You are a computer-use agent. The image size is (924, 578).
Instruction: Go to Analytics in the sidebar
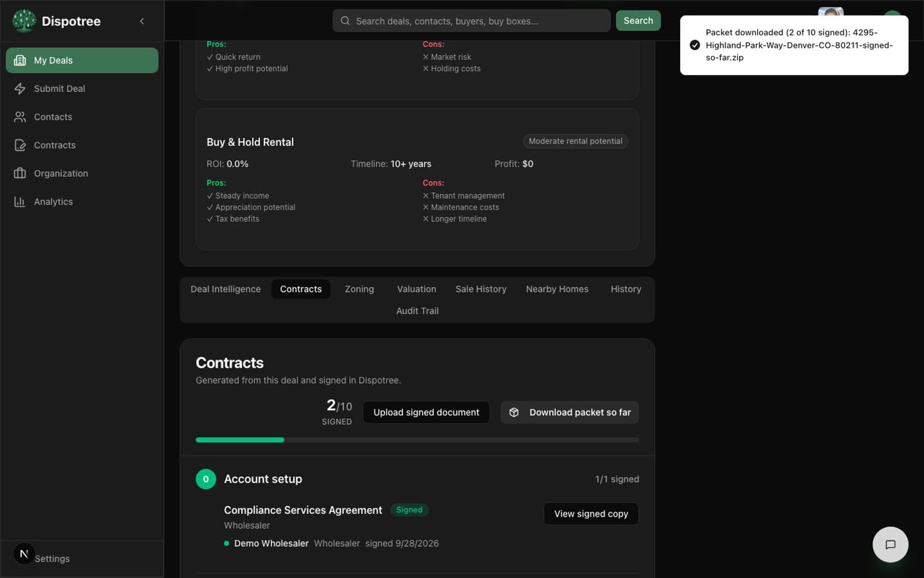pyautogui.click(x=82, y=202)
